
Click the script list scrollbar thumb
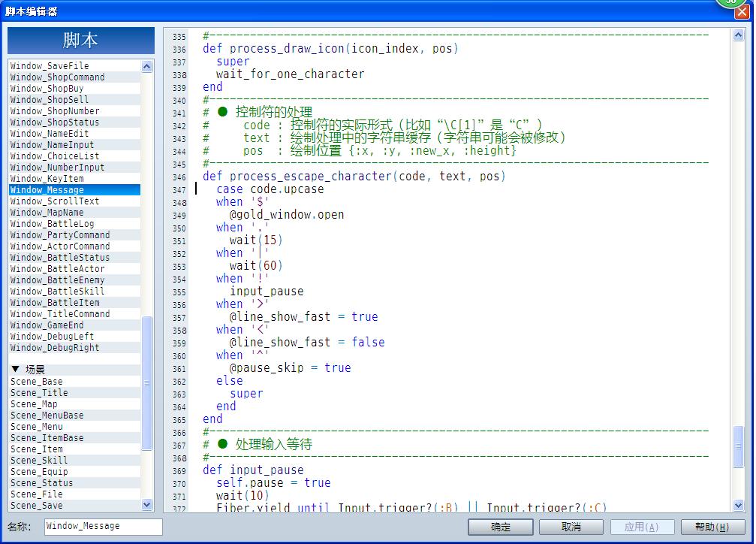(147, 383)
